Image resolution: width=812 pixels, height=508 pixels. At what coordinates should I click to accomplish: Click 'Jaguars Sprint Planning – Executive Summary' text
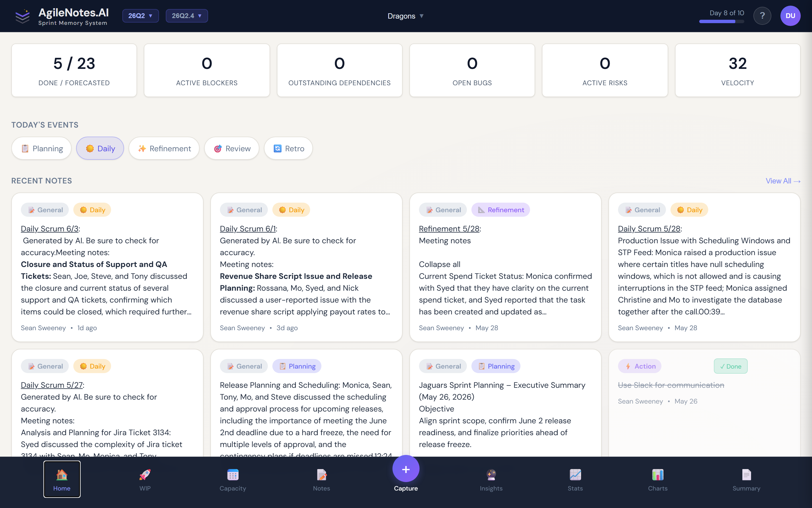502,385
